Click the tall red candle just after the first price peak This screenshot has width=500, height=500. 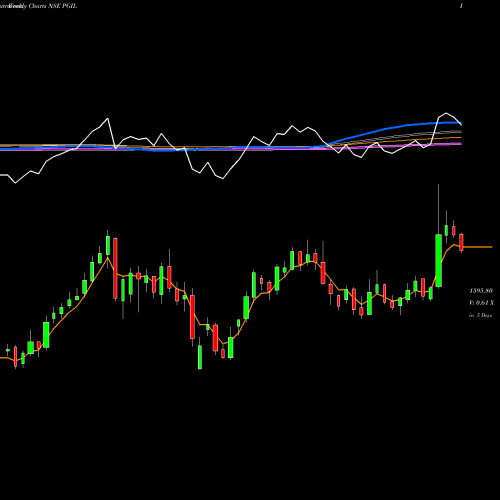click(x=115, y=268)
